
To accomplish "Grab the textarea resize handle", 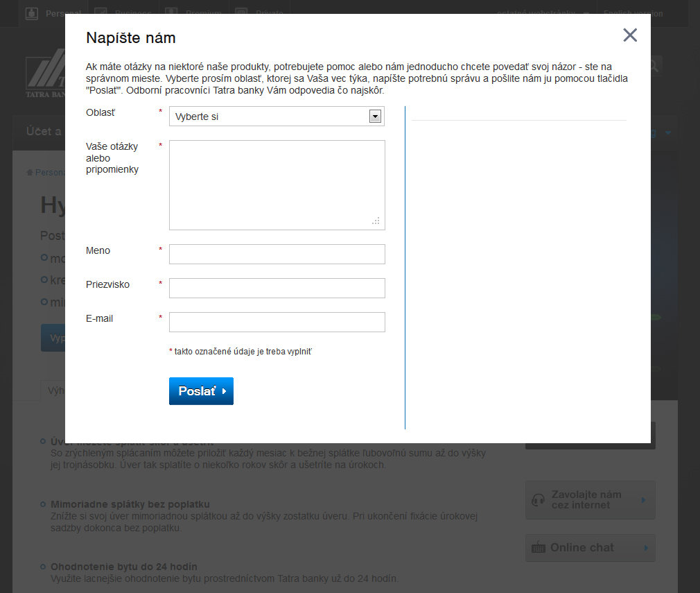I will pyautogui.click(x=376, y=221).
